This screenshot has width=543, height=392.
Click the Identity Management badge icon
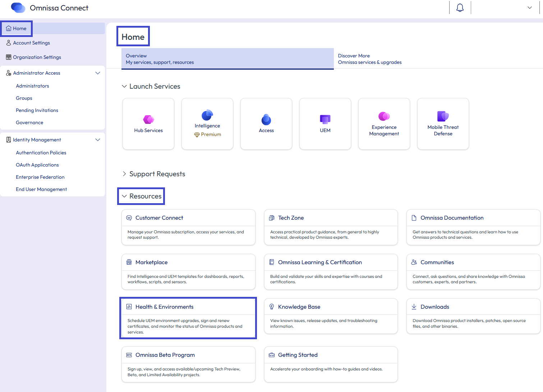9,140
